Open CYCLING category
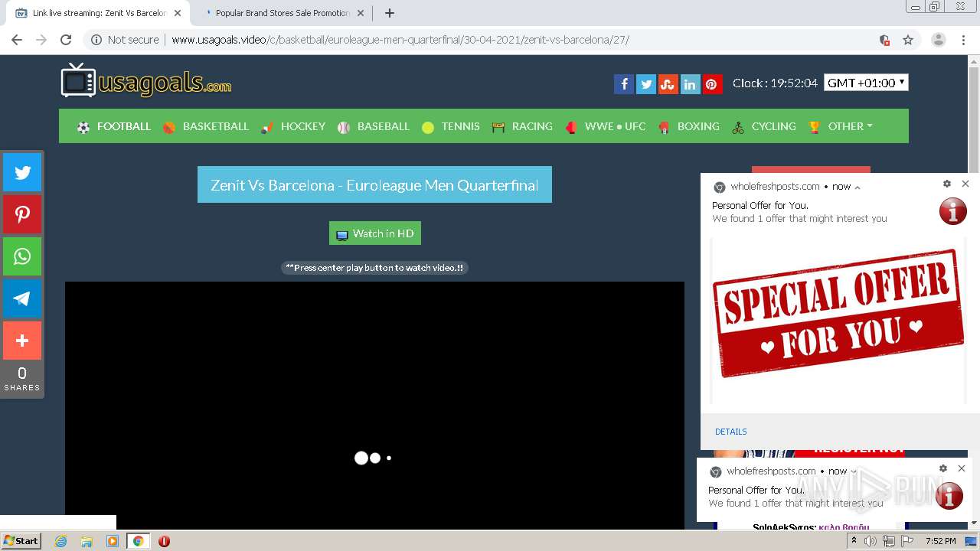 [x=764, y=126]
